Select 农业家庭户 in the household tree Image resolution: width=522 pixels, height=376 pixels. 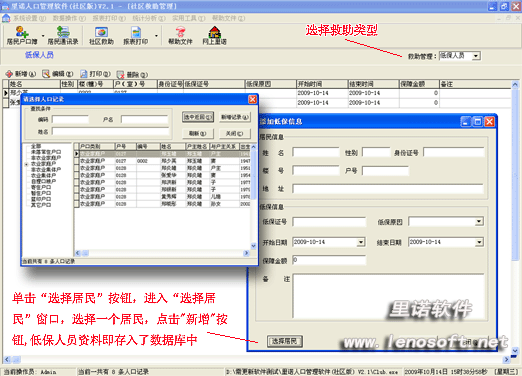[43, 164]
